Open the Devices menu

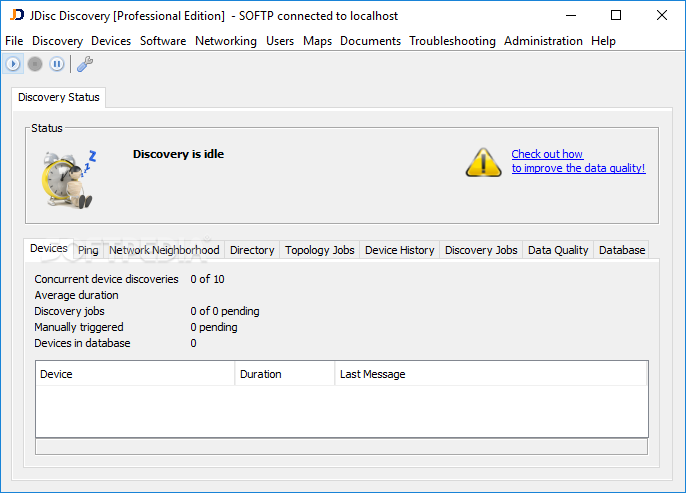[111, 41]
